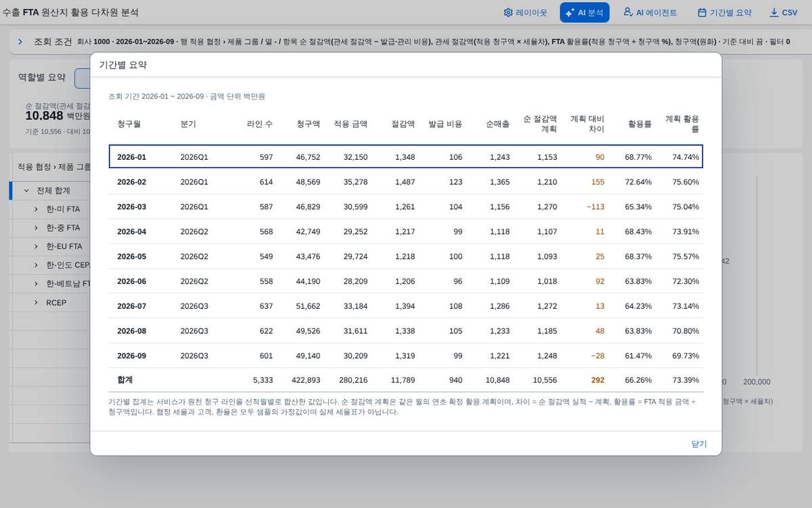This screenshot has height=508, width=812.
Task: Expand the 한-인도 CEPA row
Action: 36,265
